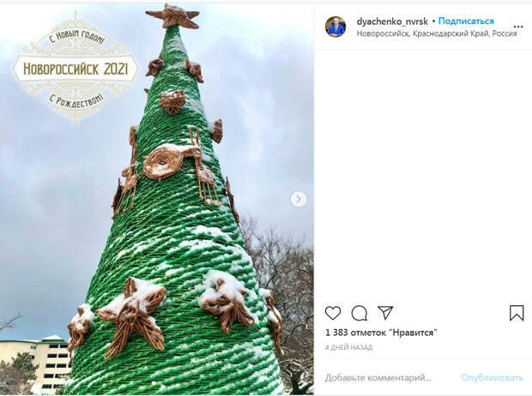Follow the account via Подписаться

466,21
